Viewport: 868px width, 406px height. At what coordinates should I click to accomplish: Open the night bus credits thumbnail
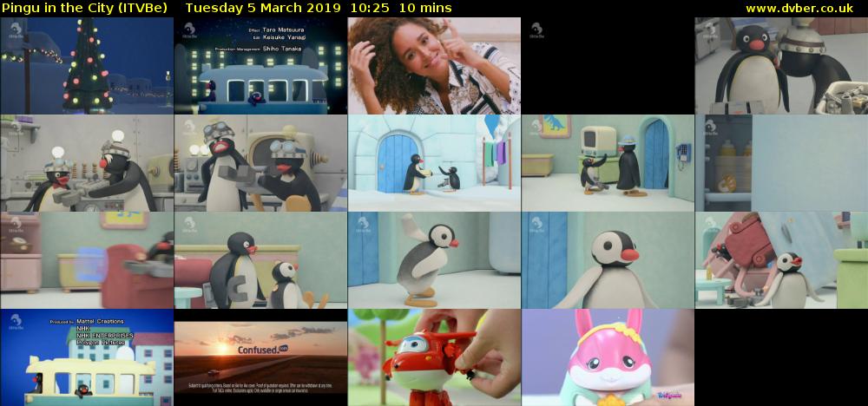pos(260,66)
